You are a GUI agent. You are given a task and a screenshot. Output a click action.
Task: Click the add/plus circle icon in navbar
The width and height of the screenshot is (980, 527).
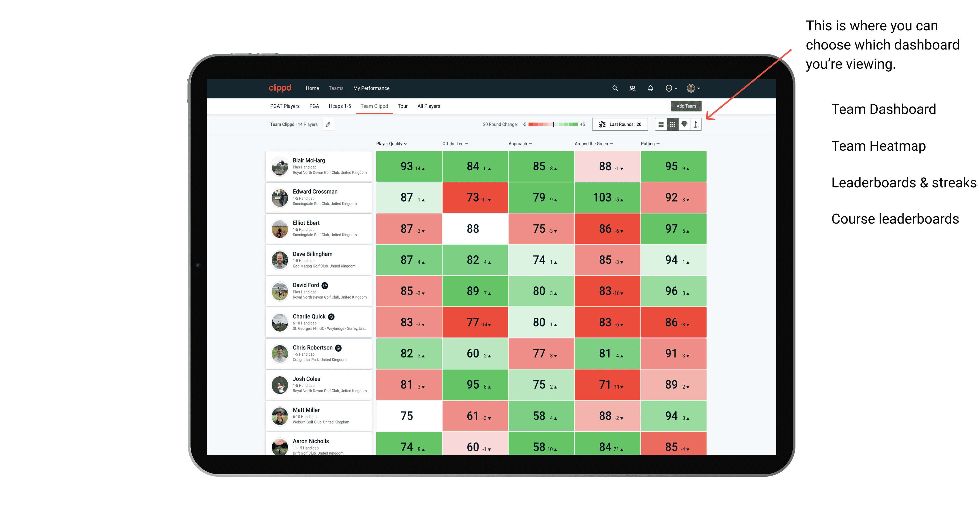pyautogui.click(x=668, y=88)
